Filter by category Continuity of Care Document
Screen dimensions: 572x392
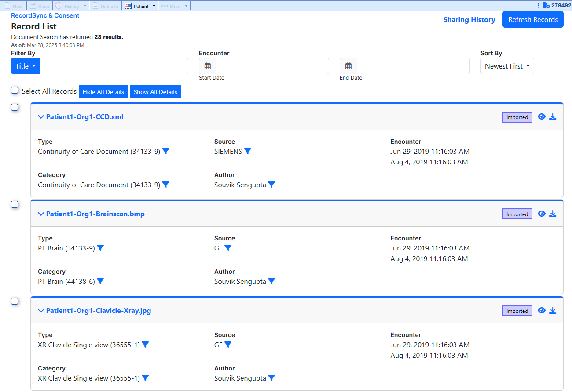point(166,185)
